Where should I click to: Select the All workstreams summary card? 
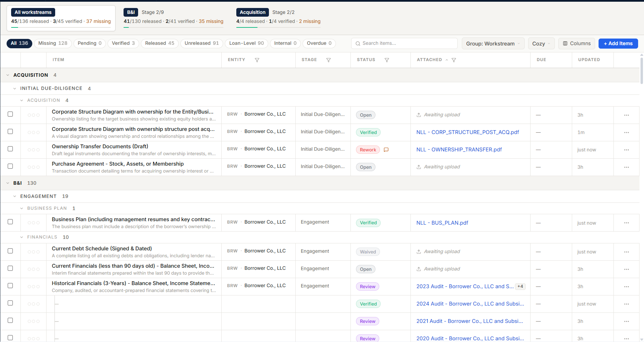click(x=61, y=18)
